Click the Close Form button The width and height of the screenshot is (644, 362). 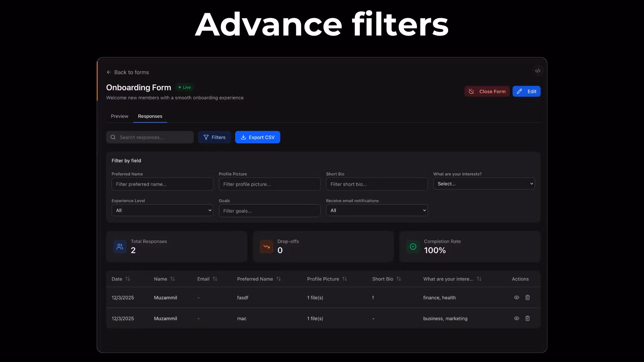click(487, 91)
